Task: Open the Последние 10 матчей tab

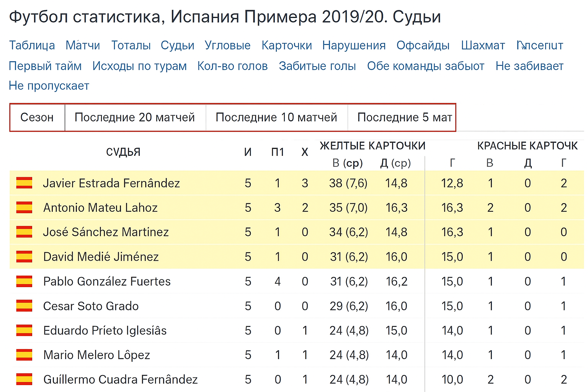Action: pyautogui.click(x=276, y=117)
